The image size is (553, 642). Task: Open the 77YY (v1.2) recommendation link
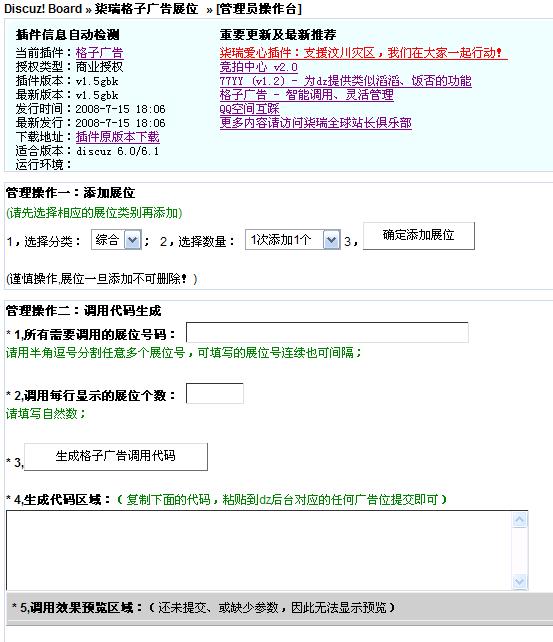coord(345,81)
